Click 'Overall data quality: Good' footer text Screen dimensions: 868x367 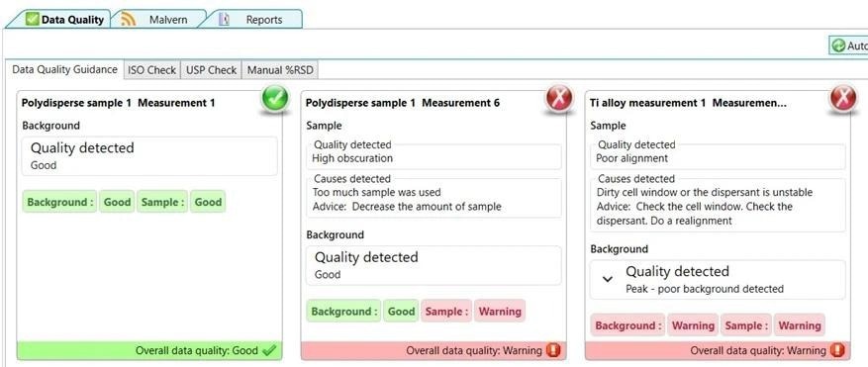[x=197, y=350]
